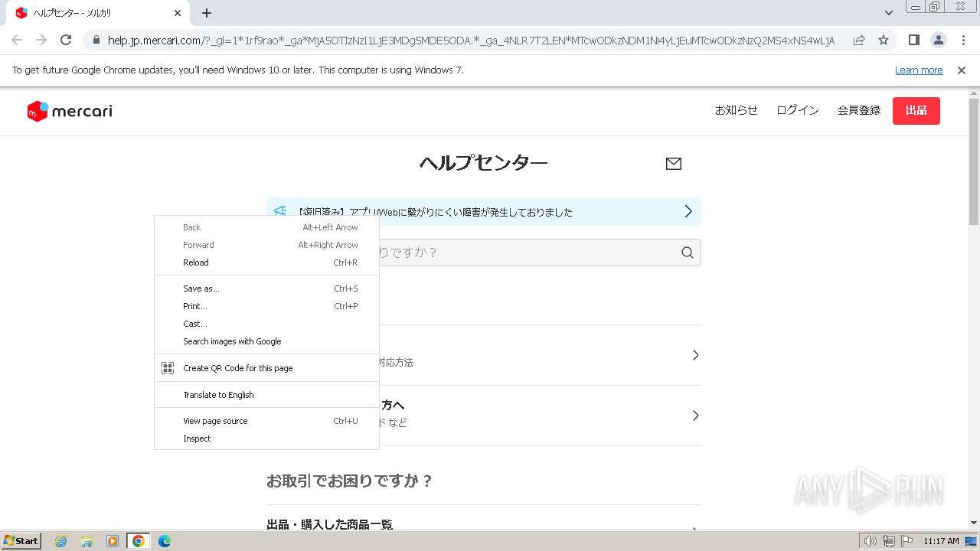Close the ヘルプセンター tab
The width and height of the screenshot is (980, 551).
[178, 13]
